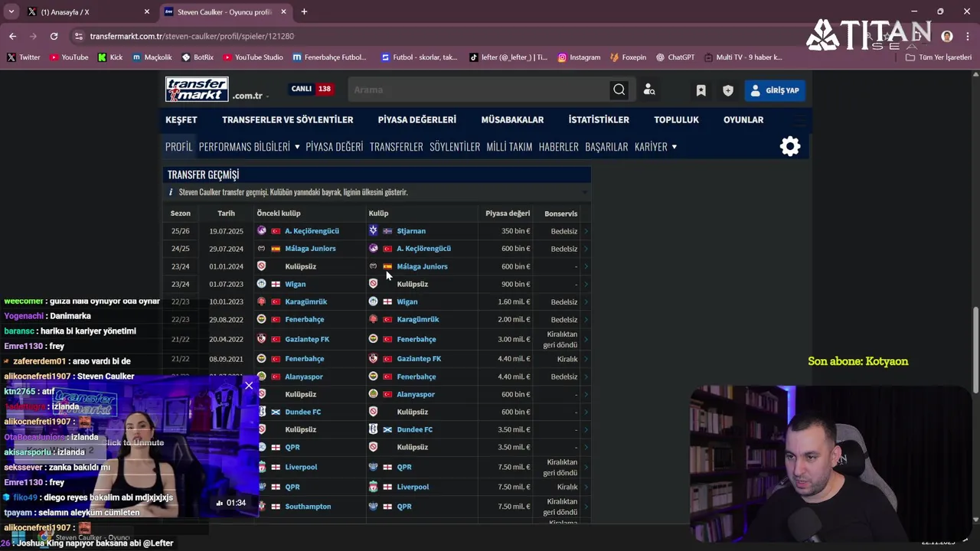
Task: Select the PROFİL tab
Action: (179, 146)
